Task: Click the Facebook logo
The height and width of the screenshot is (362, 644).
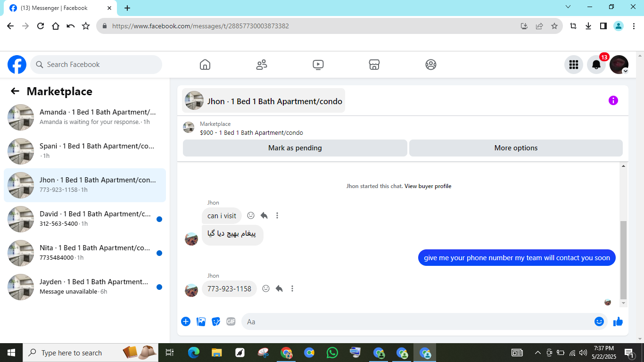Action: pyautogui.click(x=17, y=65)
